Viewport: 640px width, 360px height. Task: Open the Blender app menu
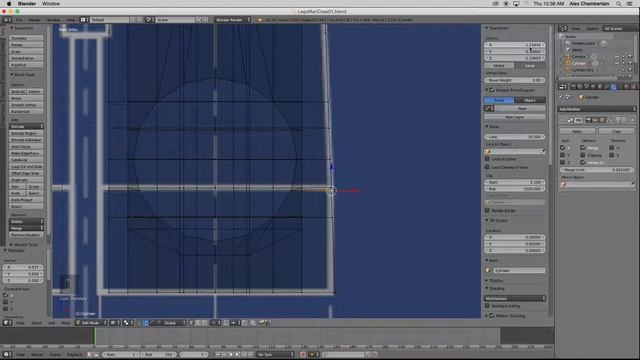[27, 3]
